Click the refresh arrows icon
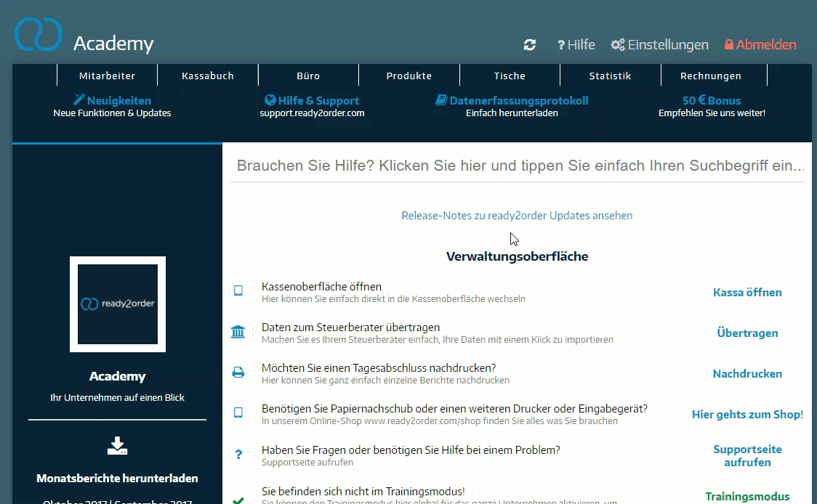 click(x=529, y=45)
